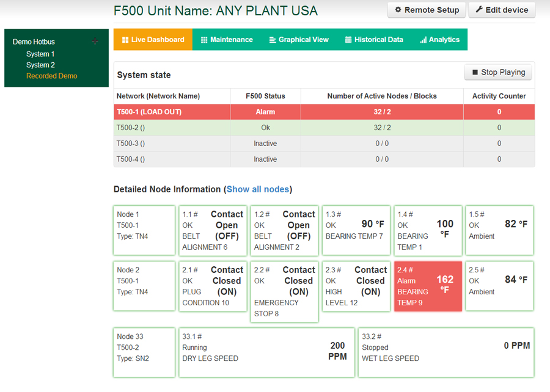Select the Node 33 T500-2 card
The height and width of the screenshot is (392, 550).
tap(144, 352)
